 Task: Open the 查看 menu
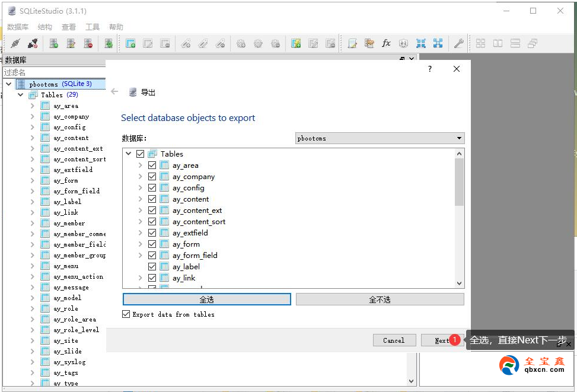tap(68, 27)
